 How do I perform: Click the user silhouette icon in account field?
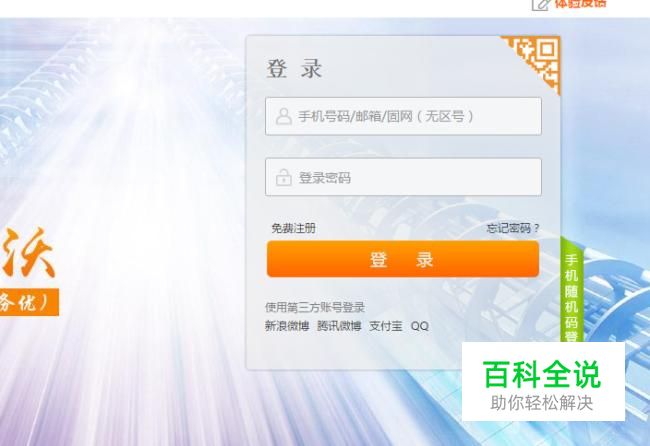point(284,116)
